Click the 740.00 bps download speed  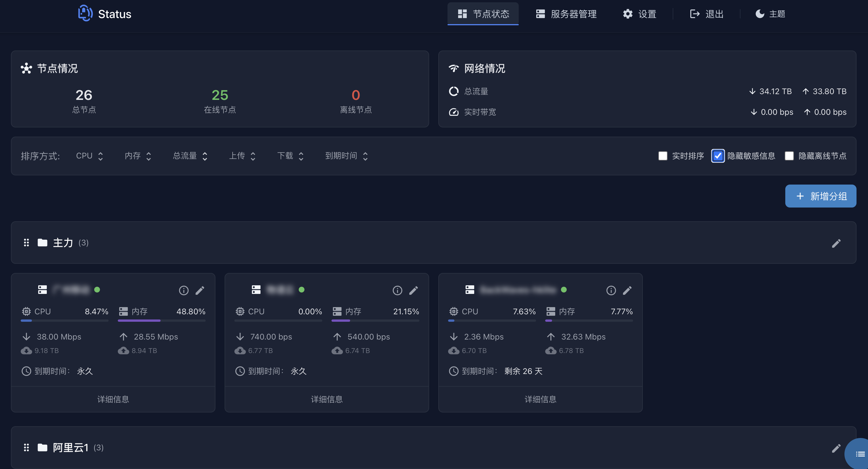pos(271,337)
